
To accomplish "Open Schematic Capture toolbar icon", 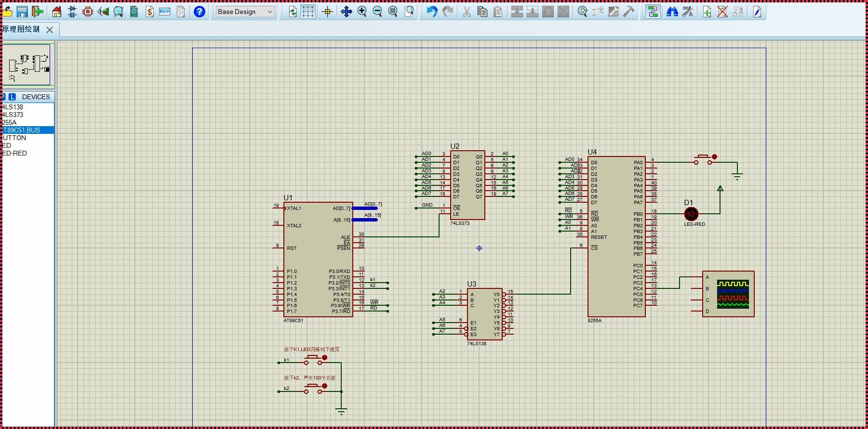I will click(72, 12).
